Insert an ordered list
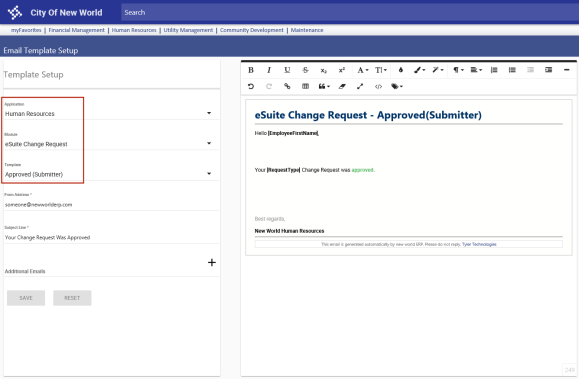This screenshot has width=579, height=379. (494, 70)
